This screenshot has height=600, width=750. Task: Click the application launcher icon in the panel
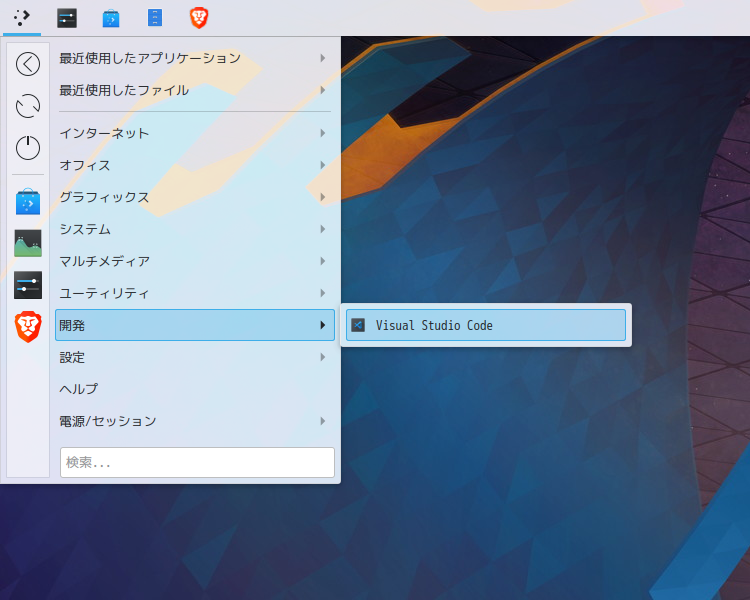click(x=22, y=18)
